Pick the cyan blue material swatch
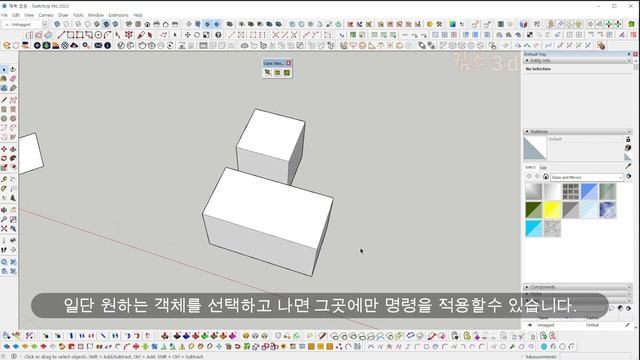640x360 pixels. pos(534,229)
